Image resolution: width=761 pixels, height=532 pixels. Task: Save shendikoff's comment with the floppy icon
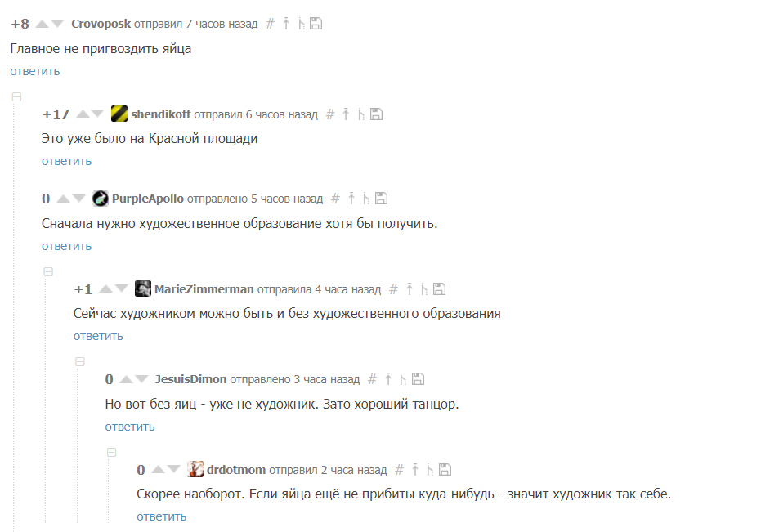point(376,114)
